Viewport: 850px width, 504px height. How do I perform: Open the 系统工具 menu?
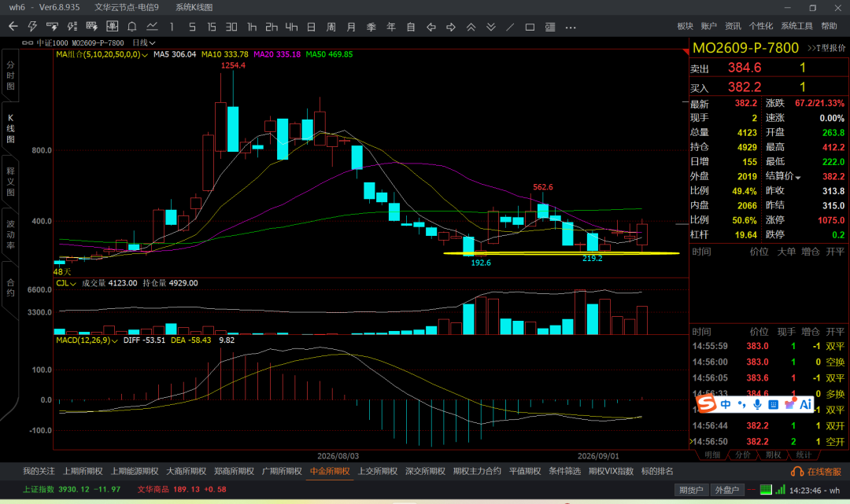(x=796, y=26)
